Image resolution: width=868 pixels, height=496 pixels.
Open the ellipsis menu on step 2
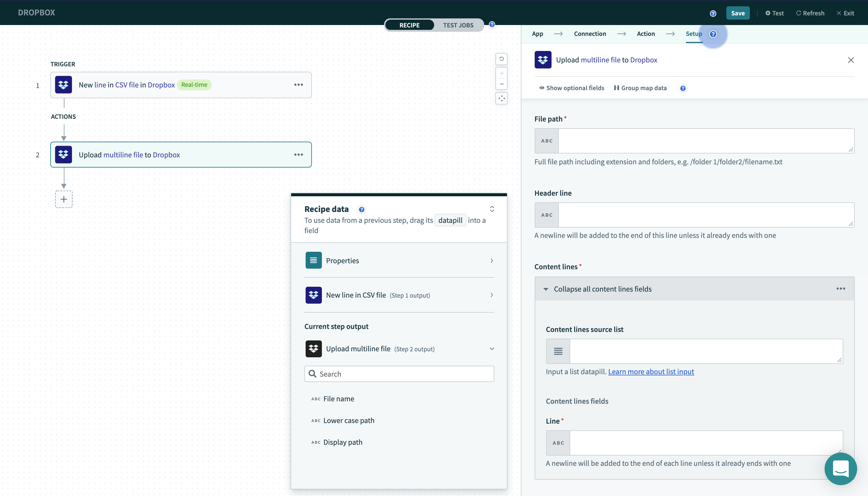tap(299, 154)
